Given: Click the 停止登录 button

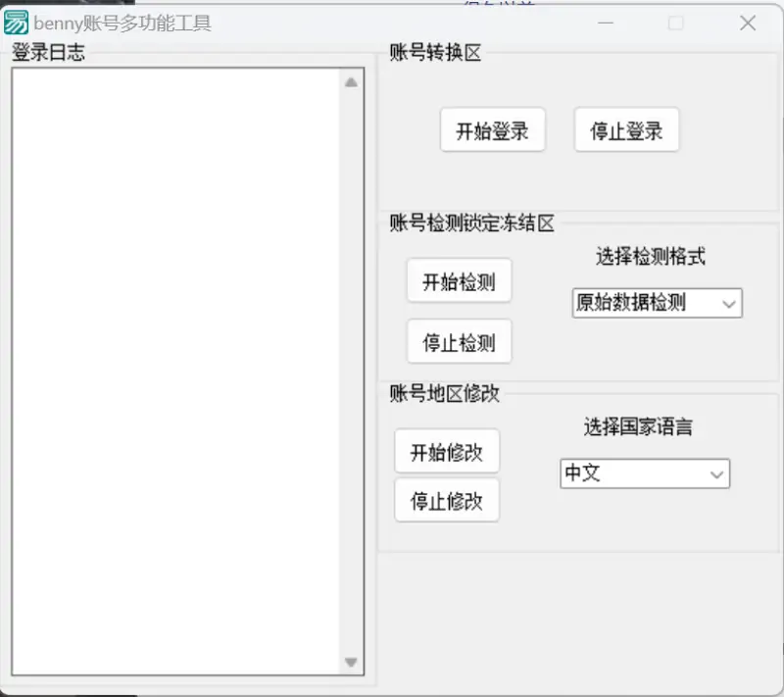Looking at the screenshot, I should pyautogui.click(x=626, y=129).
